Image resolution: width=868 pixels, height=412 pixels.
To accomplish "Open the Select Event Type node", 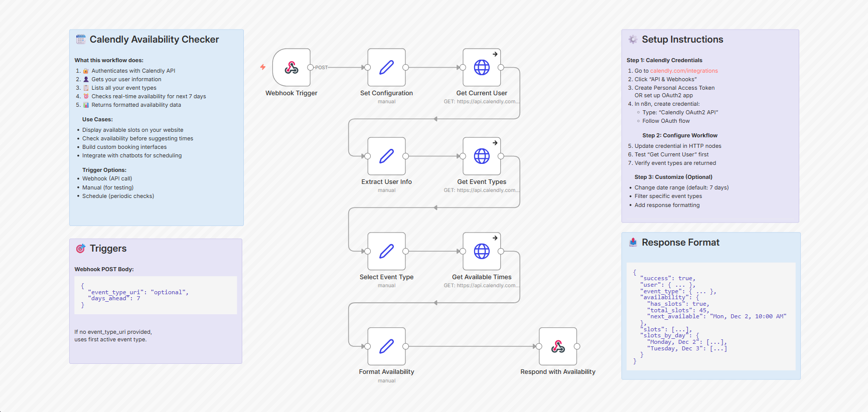I will (x=386, y=251).
